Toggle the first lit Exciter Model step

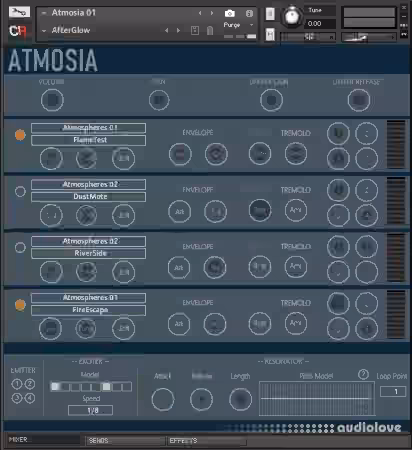(x=55, y=387)
